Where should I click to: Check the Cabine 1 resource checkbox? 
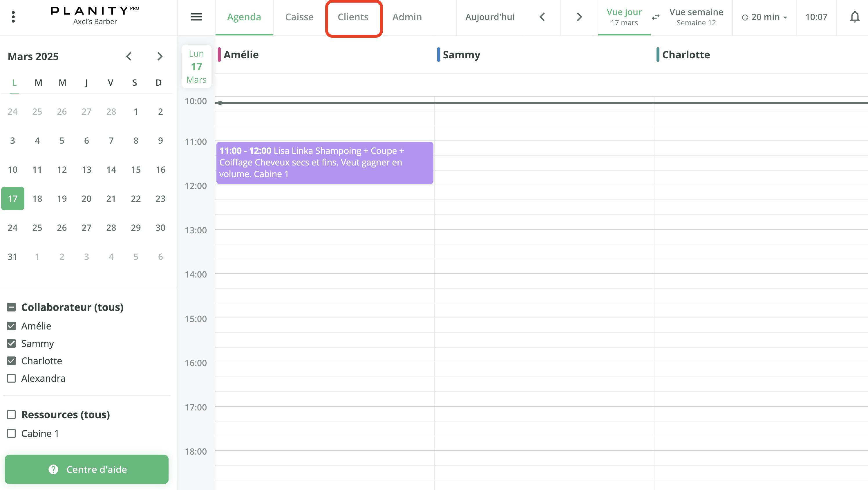[x=11, y=433]
